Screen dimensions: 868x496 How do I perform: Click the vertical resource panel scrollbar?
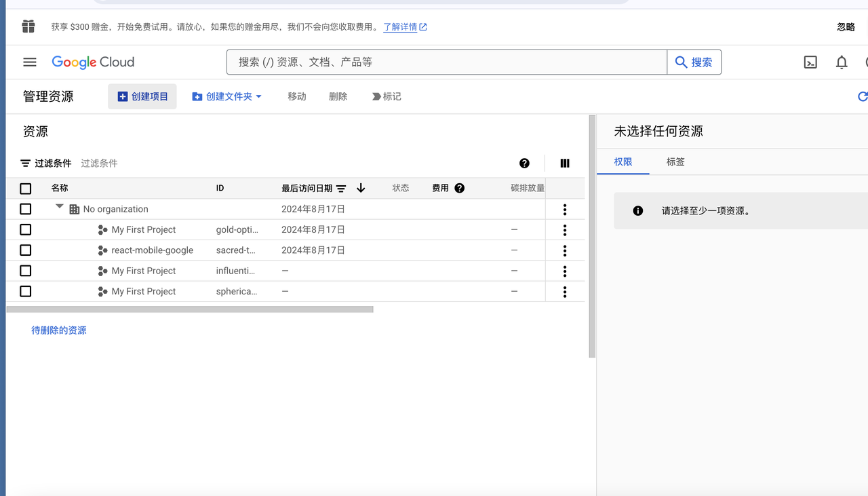pos(592,236)
